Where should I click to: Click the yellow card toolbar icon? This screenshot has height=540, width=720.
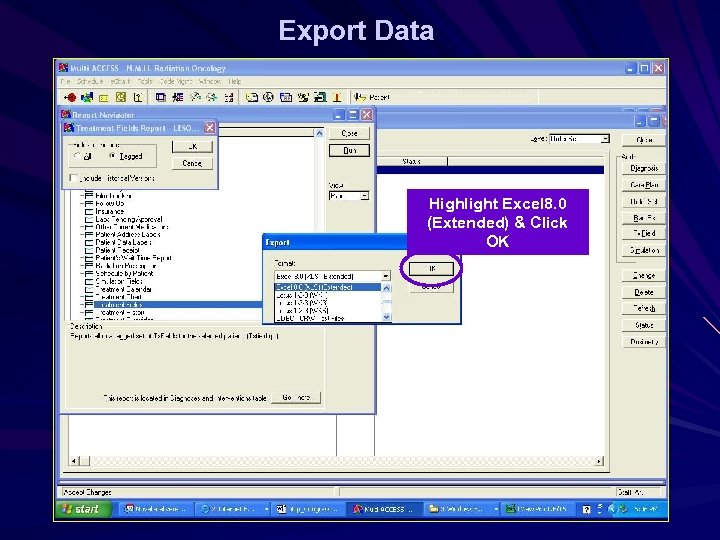click(x=104, y=98)
